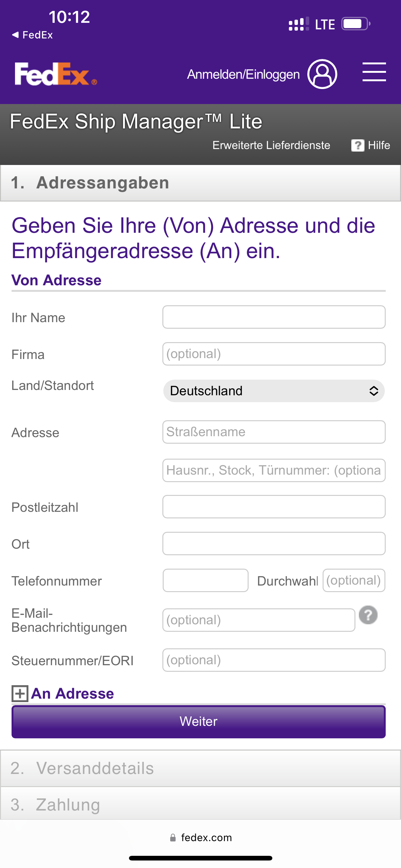Click the Steuernummer/EORI field
This screenshot has height=868, width=401.
(274, 660)
